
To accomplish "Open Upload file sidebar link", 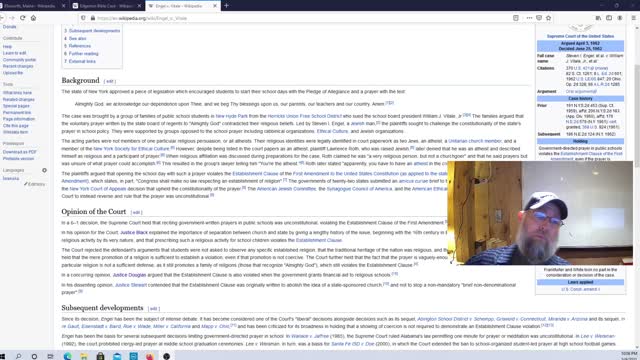I will pyautogui.click(x=13, y=73).
